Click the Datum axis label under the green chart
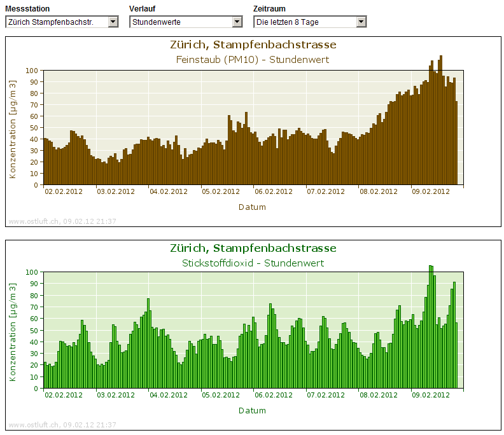Viewport: 504px width, 435px height. (252, 410)
